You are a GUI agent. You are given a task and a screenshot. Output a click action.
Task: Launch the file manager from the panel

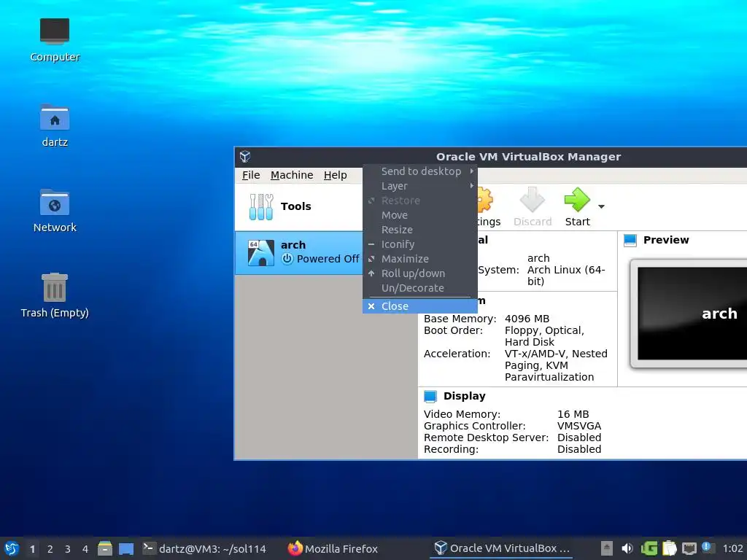105,548
